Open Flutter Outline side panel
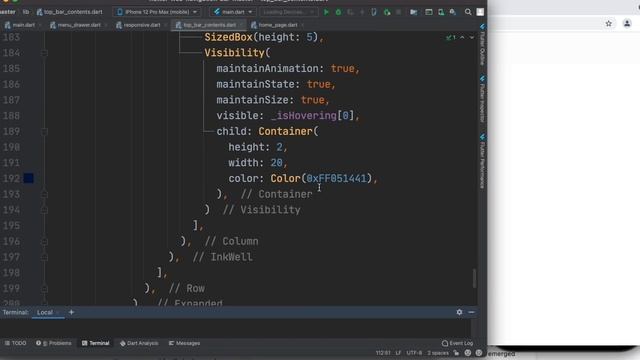Image resolution: width=640 pixels, height=360 pixels. [x=482, y=45]
